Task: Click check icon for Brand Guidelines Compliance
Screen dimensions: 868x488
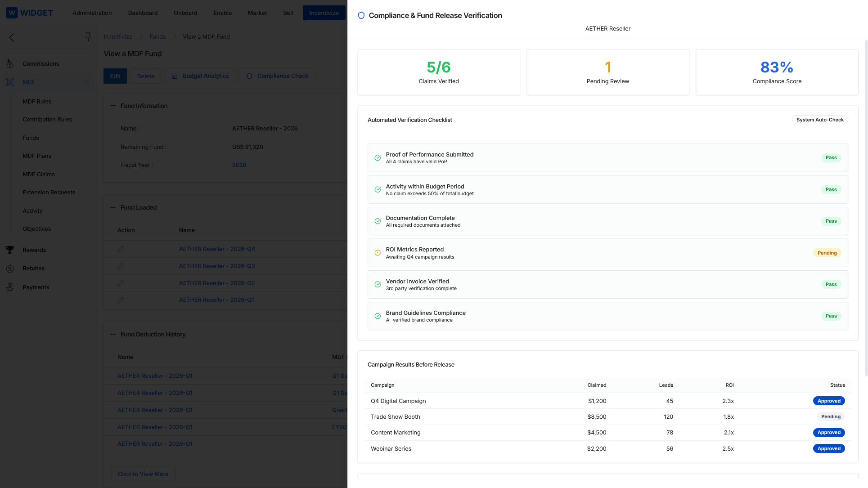Action: pos(378,316)
